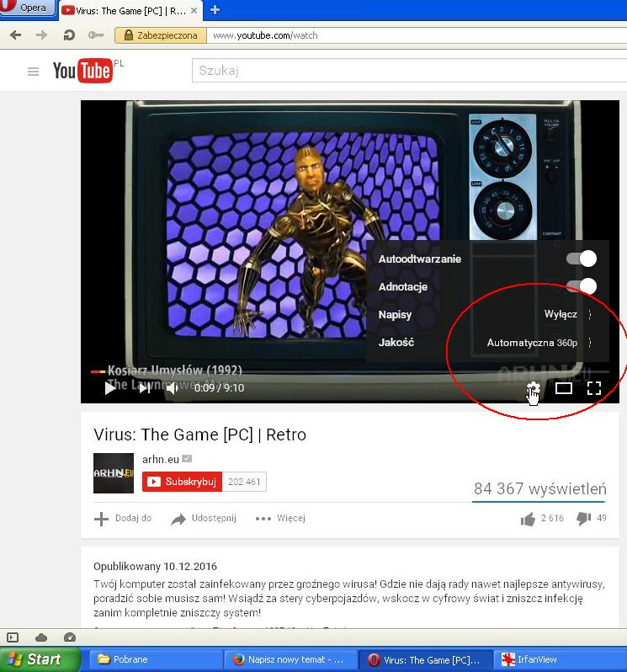Click the verified badge next to arhn.eu
The width and height of the screenshot is (627, 672).
[x=187, y=459]
